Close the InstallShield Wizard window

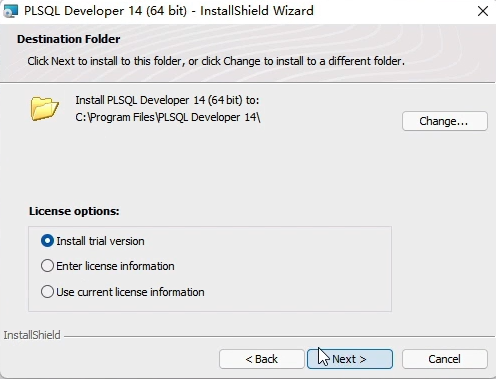[x=483, y=11]
